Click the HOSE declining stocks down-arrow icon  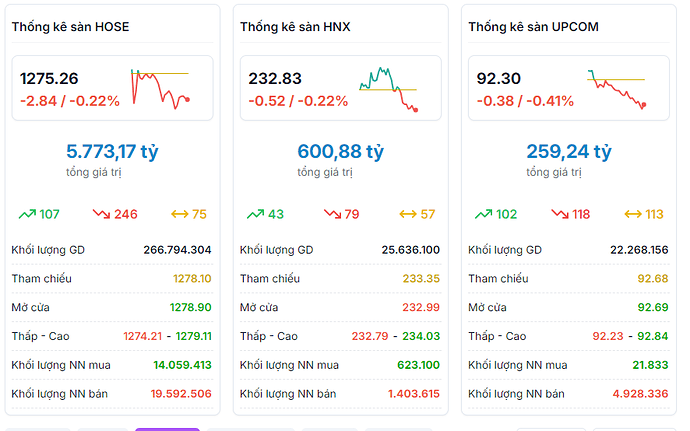point(101,214)
